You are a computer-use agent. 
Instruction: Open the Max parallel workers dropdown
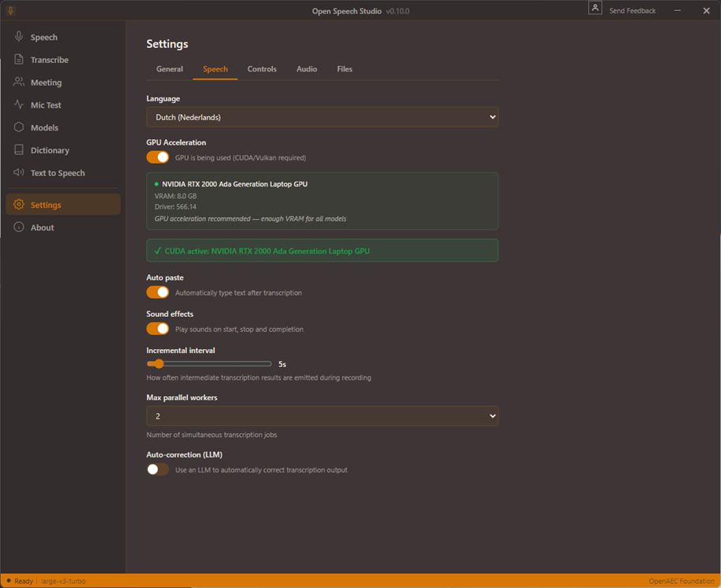(x=322, y=416)
